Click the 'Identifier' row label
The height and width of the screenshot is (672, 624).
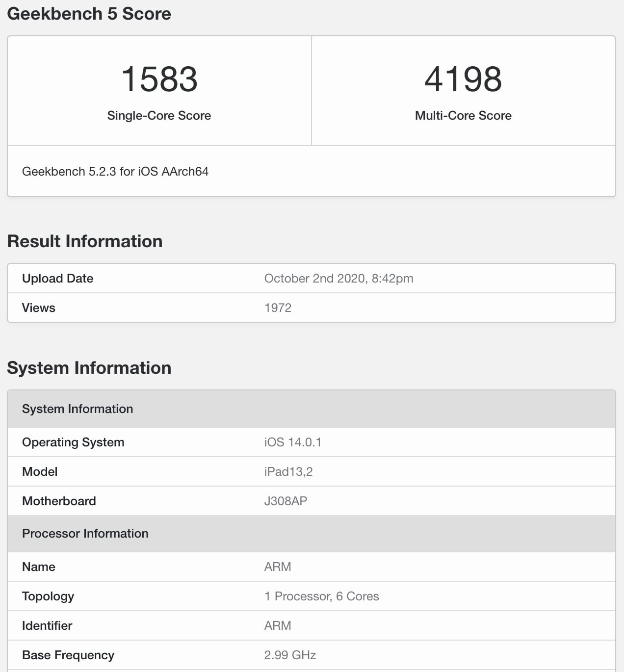point(47,625)
